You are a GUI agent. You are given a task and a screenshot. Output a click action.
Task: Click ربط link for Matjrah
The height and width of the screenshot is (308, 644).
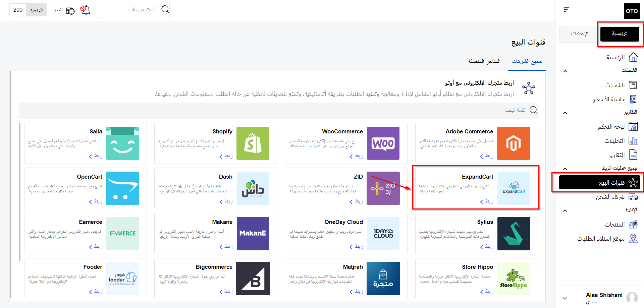(356, 292)
